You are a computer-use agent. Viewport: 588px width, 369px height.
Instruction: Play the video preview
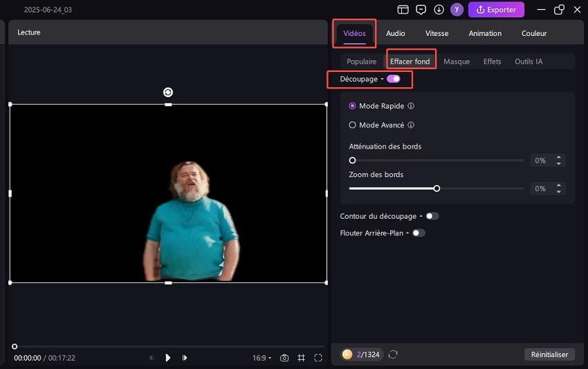click(x=167, y=358)
